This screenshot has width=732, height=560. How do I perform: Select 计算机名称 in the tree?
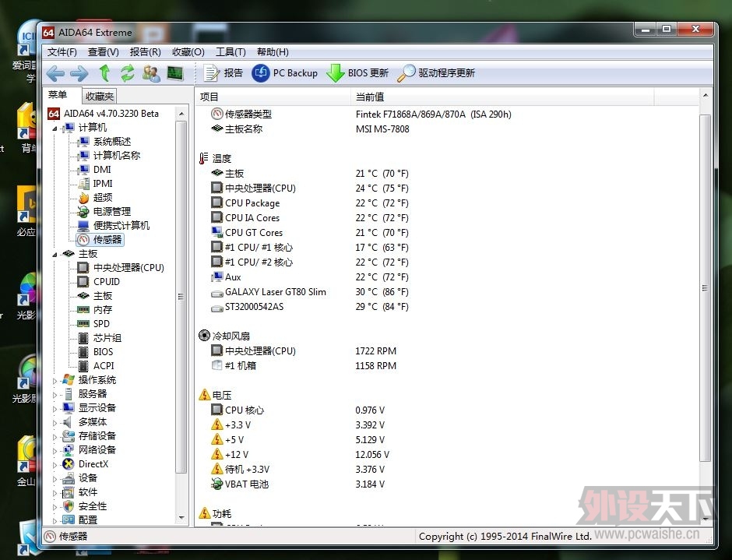116,156
